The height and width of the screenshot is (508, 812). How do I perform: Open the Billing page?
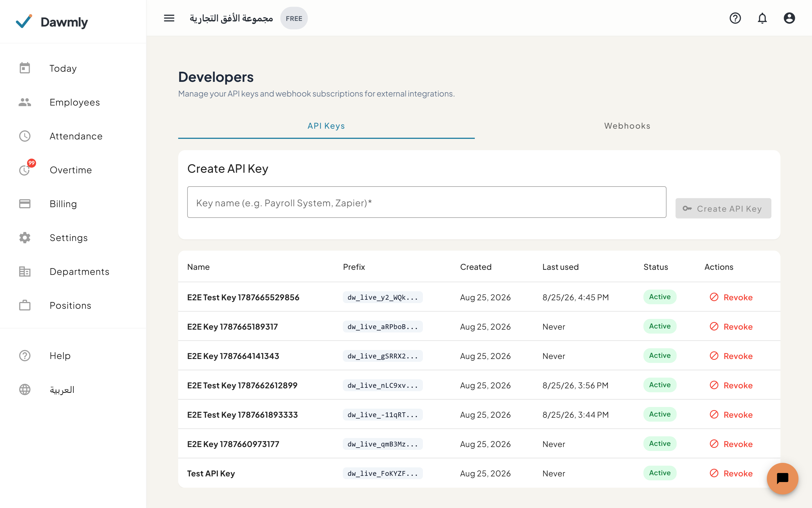pos(63,204)
